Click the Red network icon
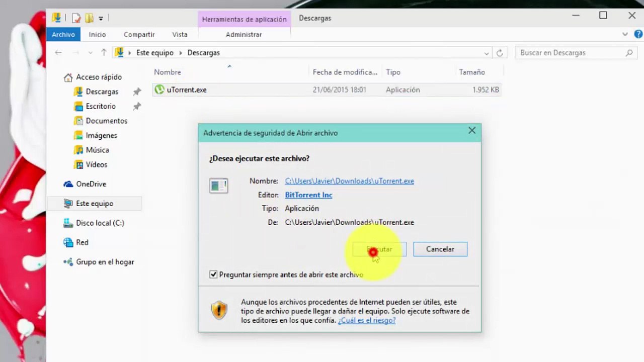Image resolution: width=644 pixels, height=362 pixels. (x=68, y=243)
